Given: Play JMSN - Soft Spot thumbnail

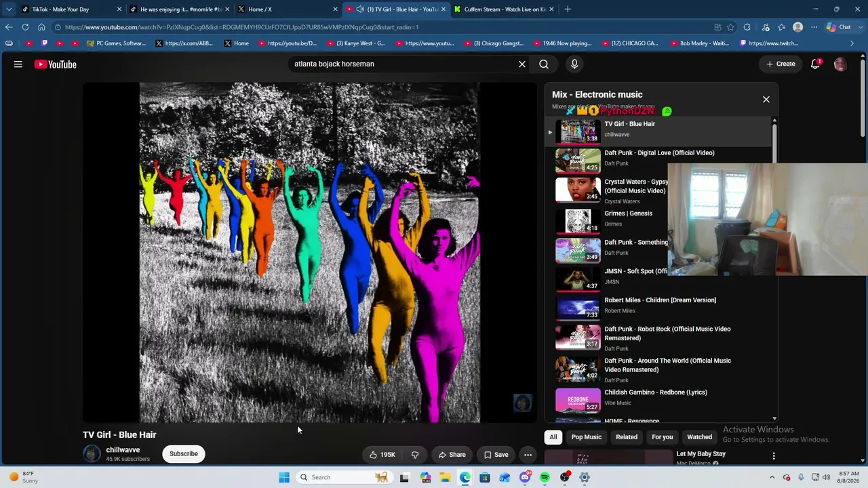Looking at the screenshot, I should click(578, 279).
